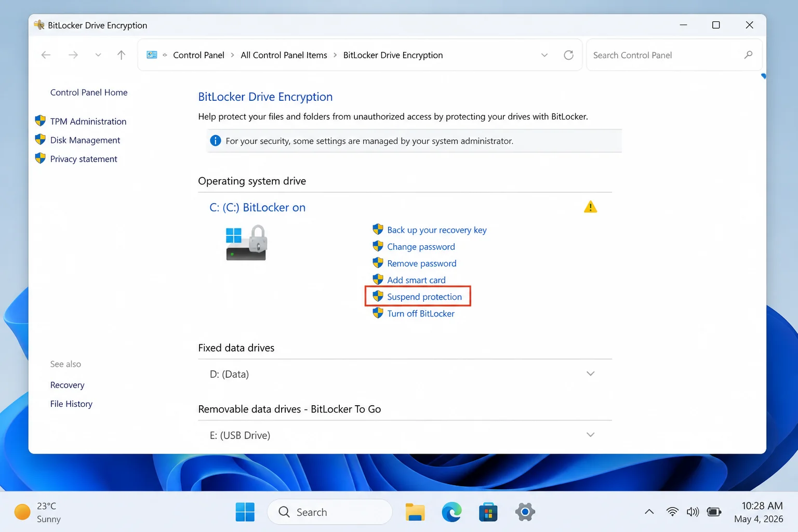Screen dimensions: 798x532
Task: Launch Microsoft Edge from the taskbar
Action: (451, 512)
